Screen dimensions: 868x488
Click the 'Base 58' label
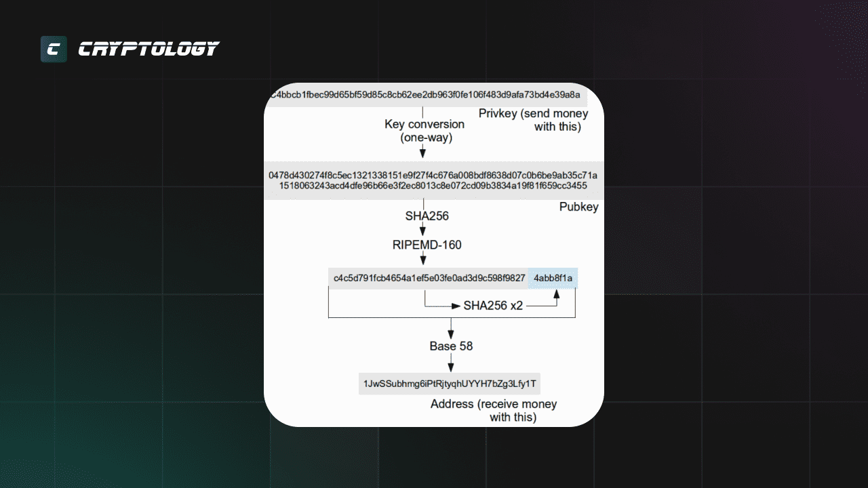coord(451,346)
